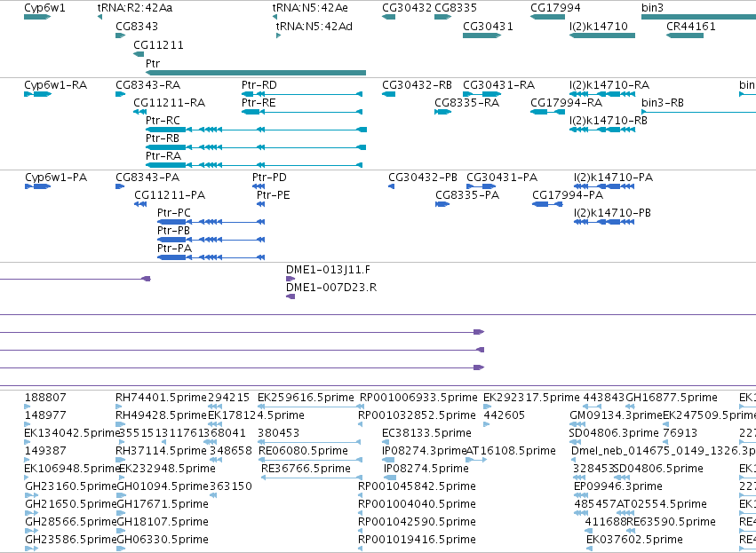The width and height of the screenshot is (756, 553).
Task: Open the CG30432 gene label
Action: 407,8
